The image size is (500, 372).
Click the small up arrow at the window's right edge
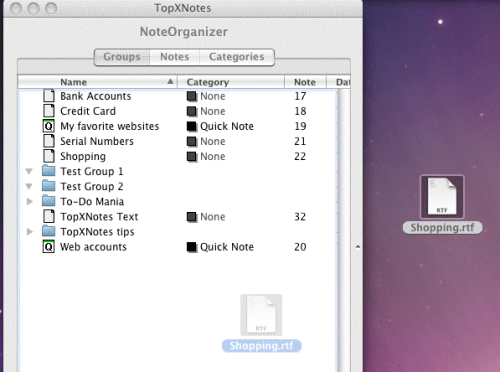coord(358,247)
